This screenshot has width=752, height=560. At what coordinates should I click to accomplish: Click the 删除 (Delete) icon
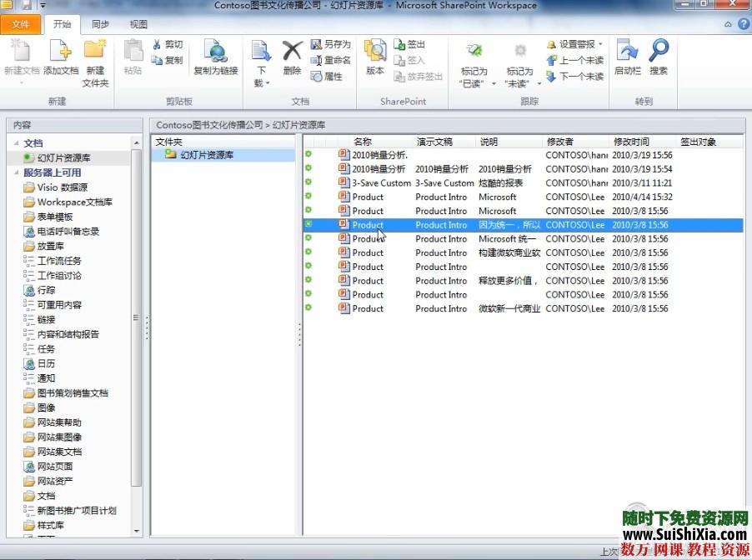pos(292,58)
